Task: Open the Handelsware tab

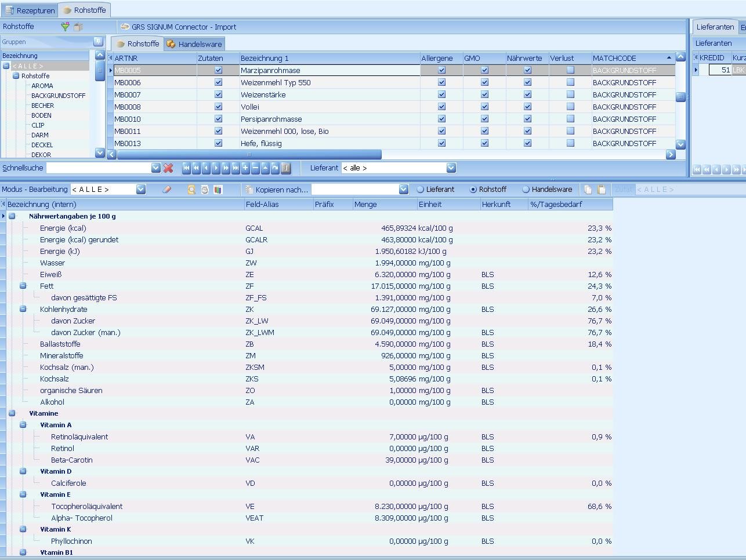Action: coord(194,44)
